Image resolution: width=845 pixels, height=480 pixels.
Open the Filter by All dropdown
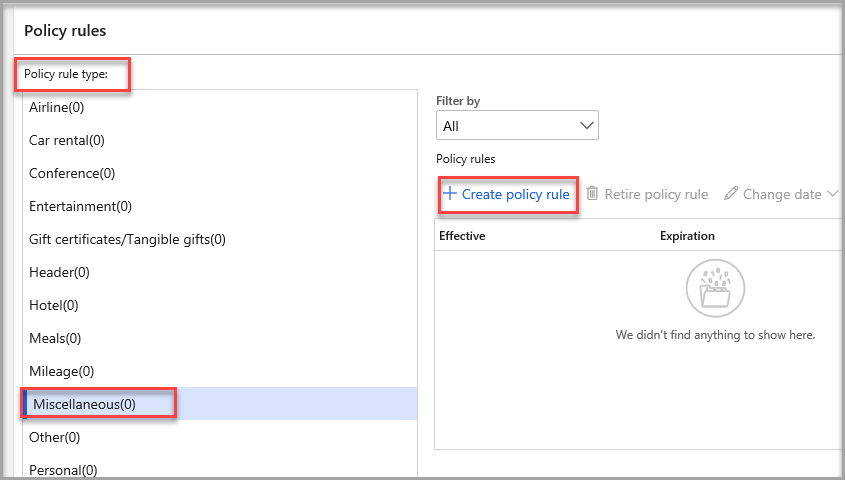[517, 126]
